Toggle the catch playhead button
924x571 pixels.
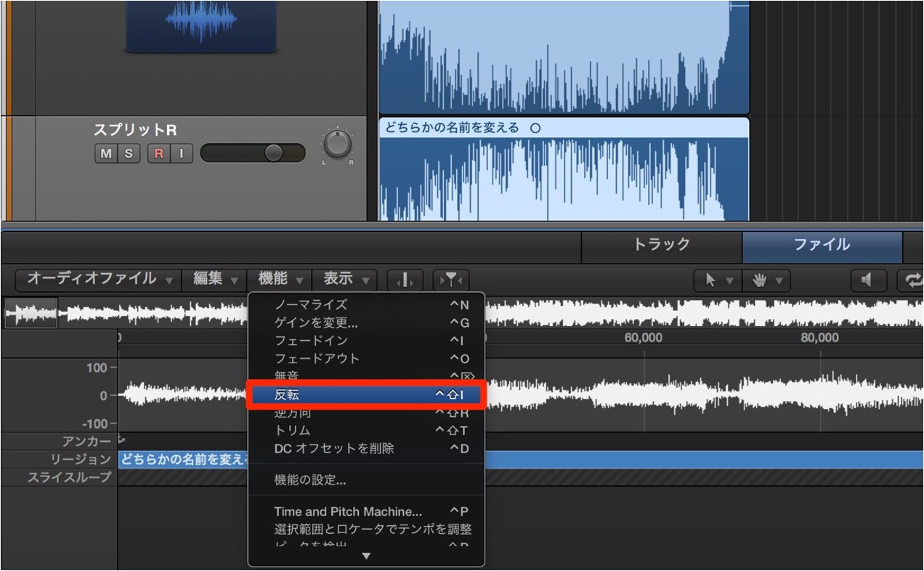point(405,280)
